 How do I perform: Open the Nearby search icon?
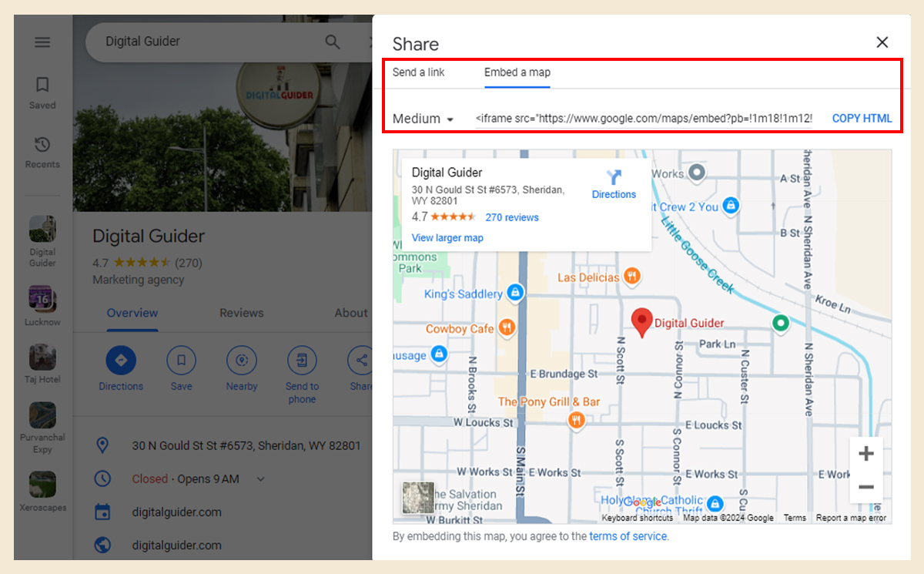click(x=241, y=360)
